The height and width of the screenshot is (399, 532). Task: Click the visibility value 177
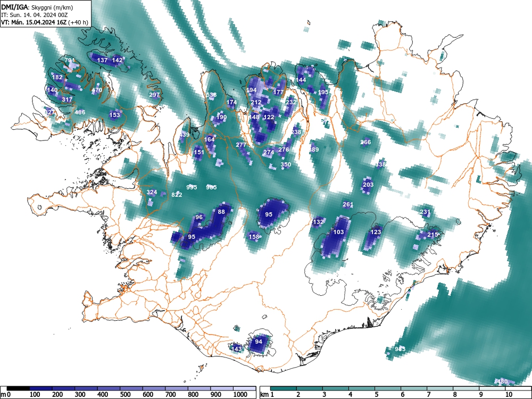(x=278, y=92)
